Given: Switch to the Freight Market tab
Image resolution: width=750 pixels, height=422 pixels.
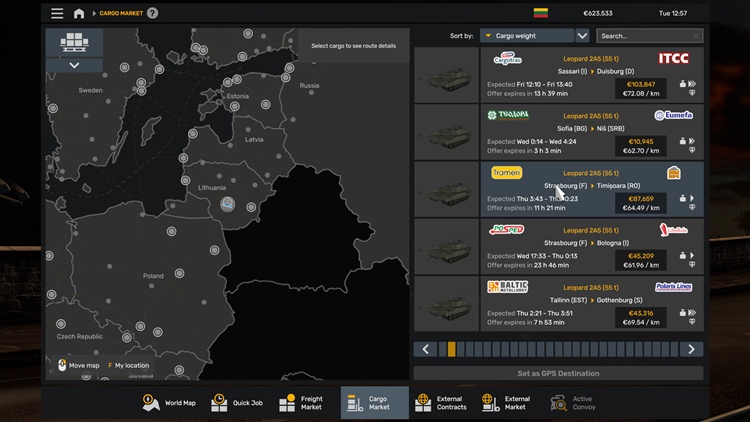Looking at the screenshot, I should (304, 402).
